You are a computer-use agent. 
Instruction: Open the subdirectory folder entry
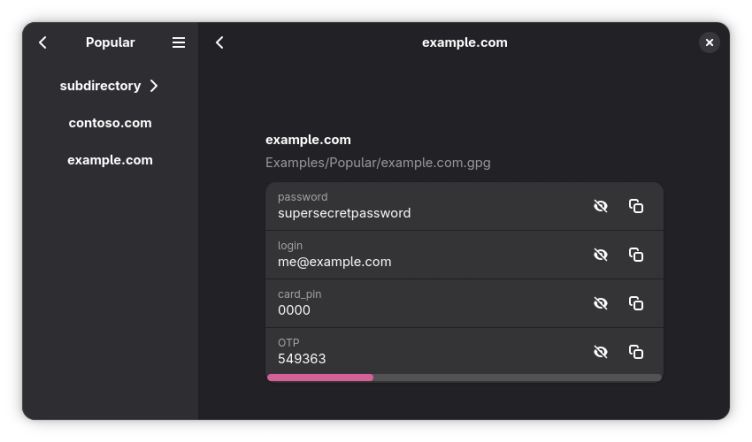coord(100,86)
